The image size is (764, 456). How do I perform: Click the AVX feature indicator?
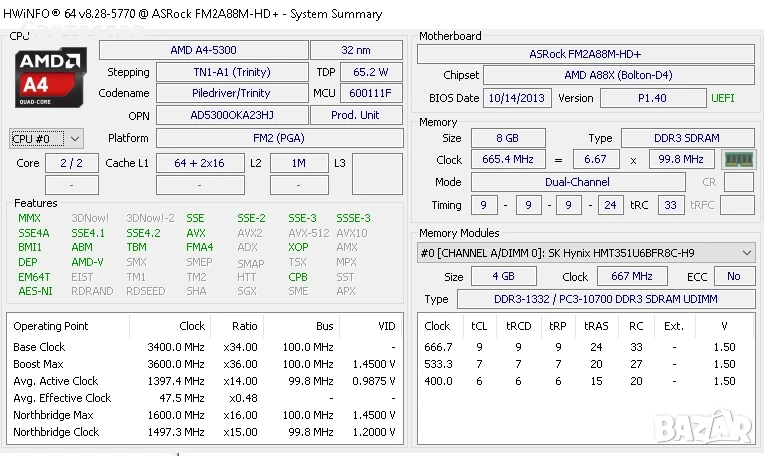[196, 233]
